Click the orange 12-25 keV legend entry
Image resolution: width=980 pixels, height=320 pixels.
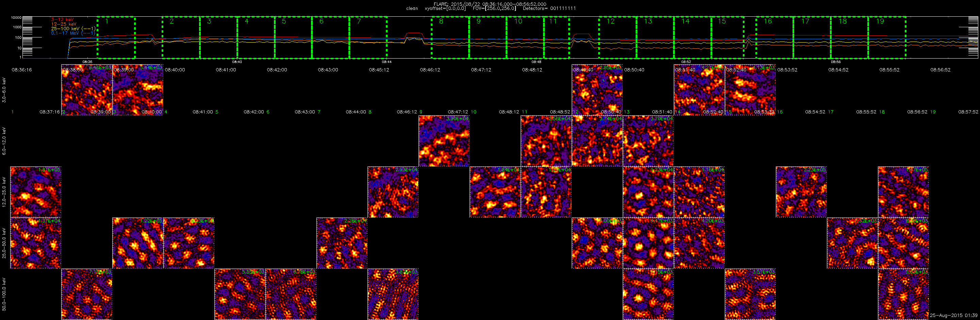(x=64, y=24)
